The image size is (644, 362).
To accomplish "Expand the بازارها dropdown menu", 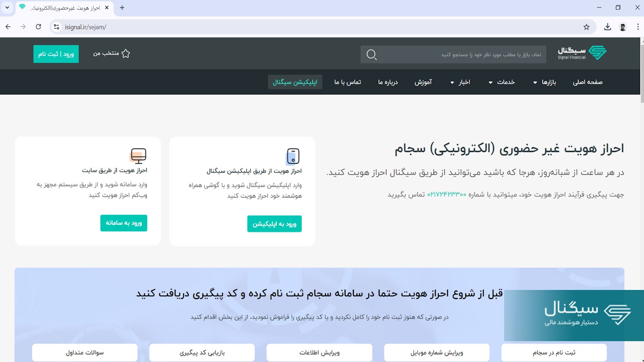I will pos(545,82).
